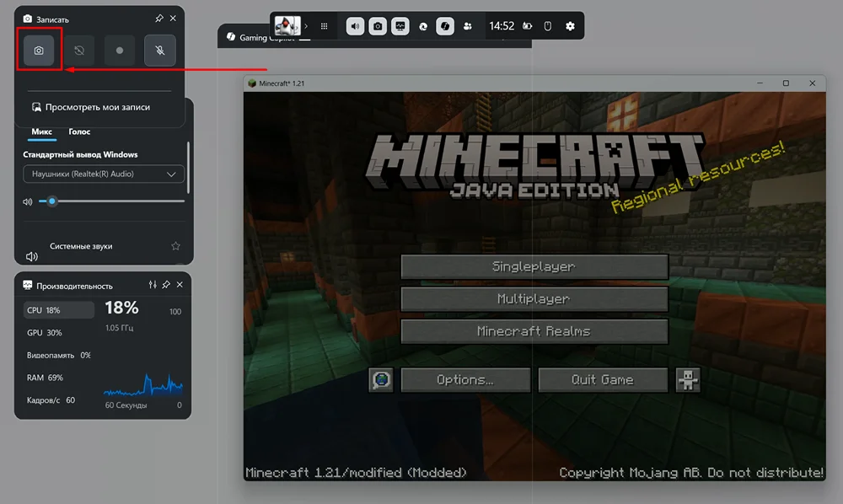
Task: Take a screenshot with the camera button
Action: tap(39, 51)
